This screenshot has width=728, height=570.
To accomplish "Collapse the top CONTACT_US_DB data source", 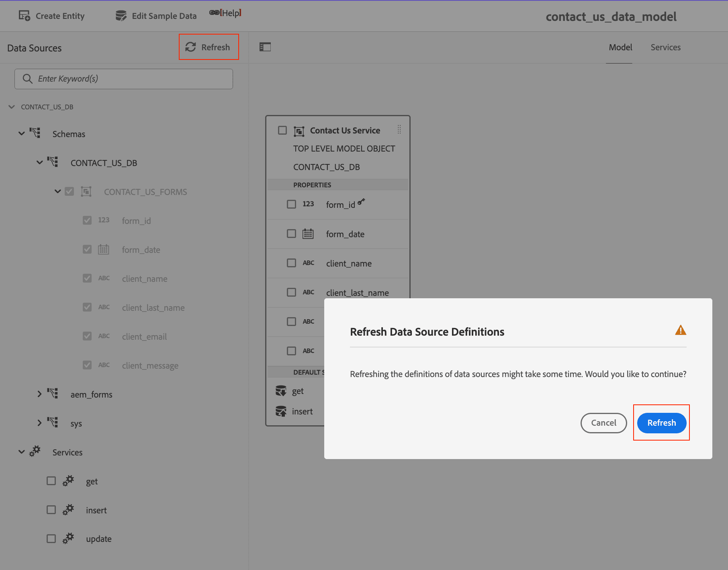I will point(12,107).
